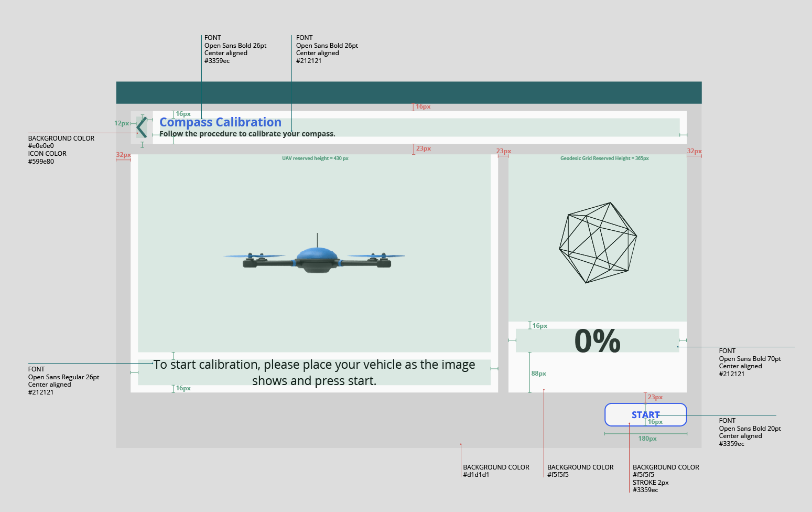The height and width of the screenshot is (512, 812).
Task: Click 'Open Sans Bold 70pt' font note
Action: tap(750, 359)
